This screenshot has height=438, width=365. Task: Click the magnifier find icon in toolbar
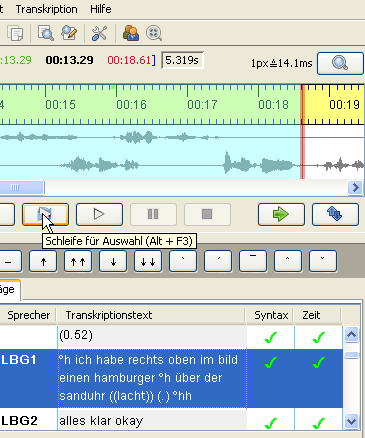click(46, 33)
